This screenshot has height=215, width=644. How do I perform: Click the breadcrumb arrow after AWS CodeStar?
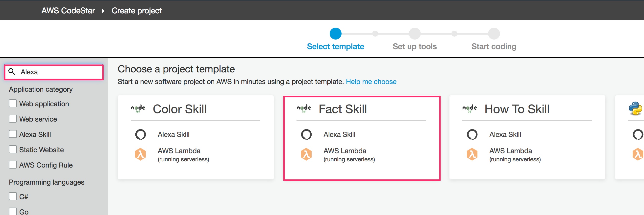pyautogui.click(x=103, y=11)
